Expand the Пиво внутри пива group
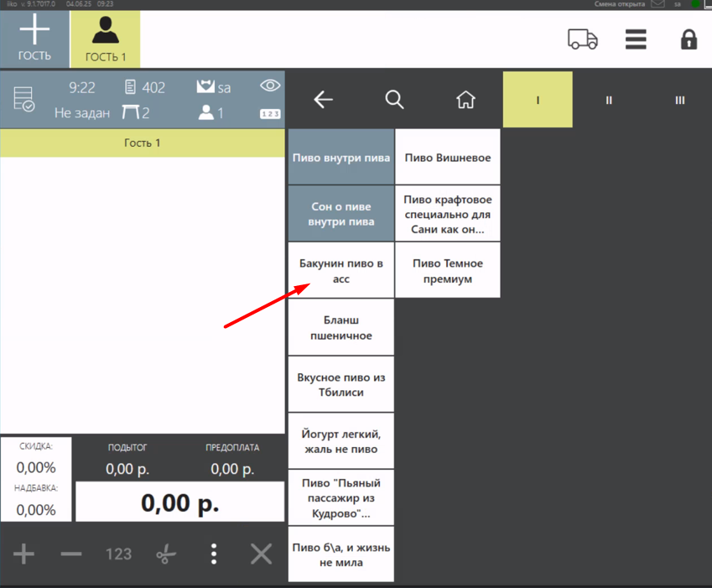 click(340, 158)
